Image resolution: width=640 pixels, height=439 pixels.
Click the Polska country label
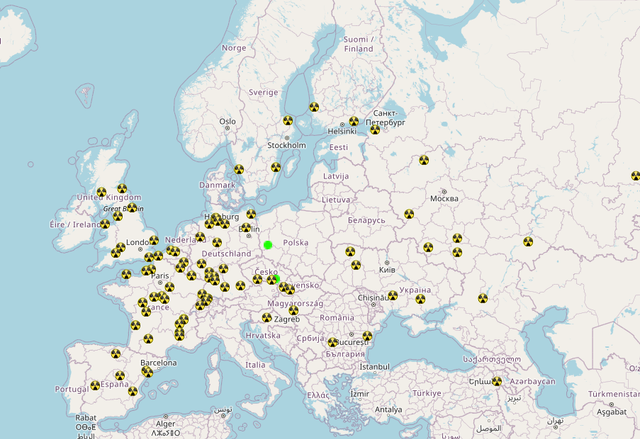point(296,243)
